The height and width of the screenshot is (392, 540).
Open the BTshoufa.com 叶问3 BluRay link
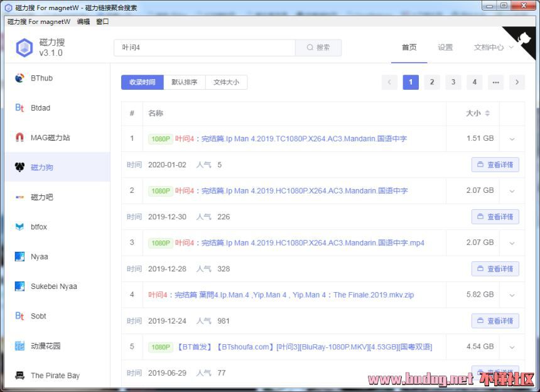305,347
